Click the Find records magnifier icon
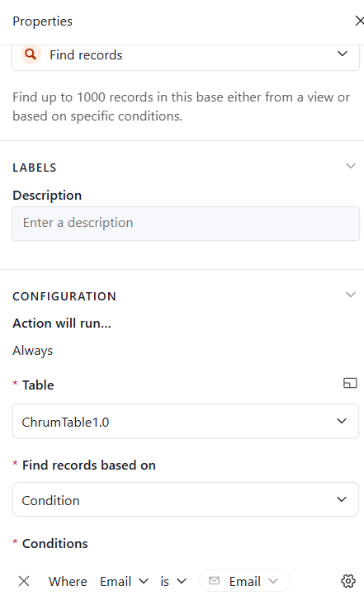 [x=31, y=54]
